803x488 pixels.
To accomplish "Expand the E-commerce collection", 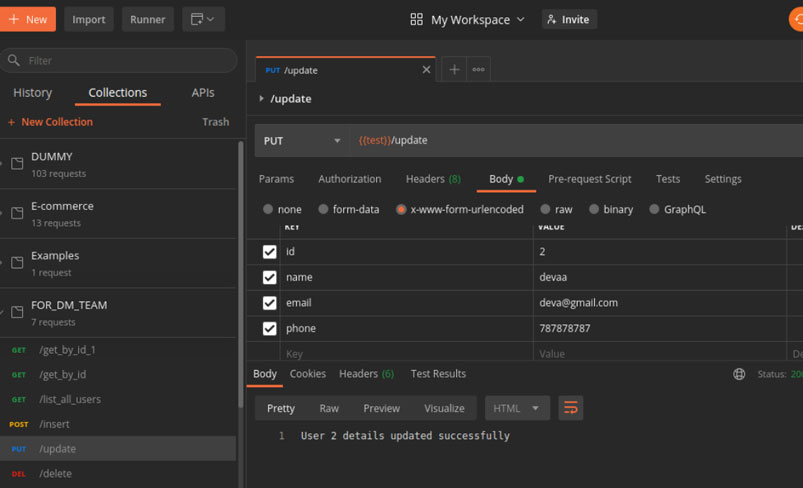I will [x=2, y=213].
